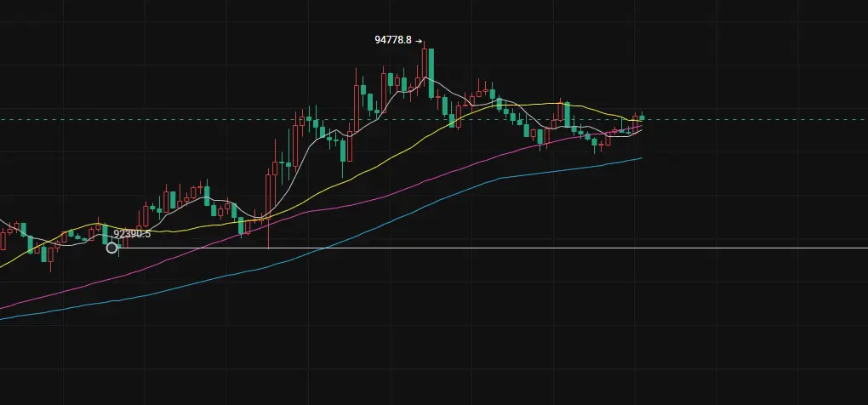Viewport: 868px width, 405px height.
Task: Click the tall green candle at the 94778.8 peak
Action: [431, 73]
